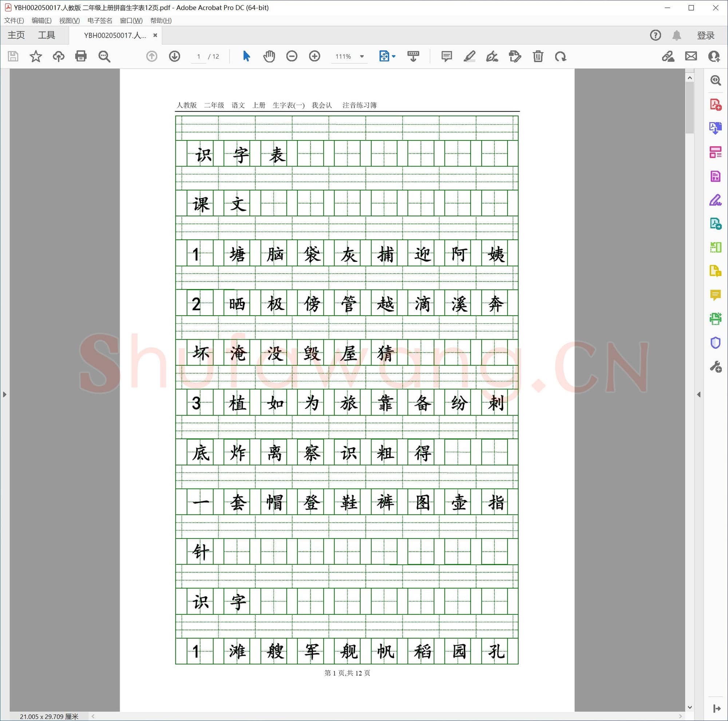The image size is (728, 721).
Task: Click the delete trash icon
Action: pyautogui.click(x=538, y=56)
